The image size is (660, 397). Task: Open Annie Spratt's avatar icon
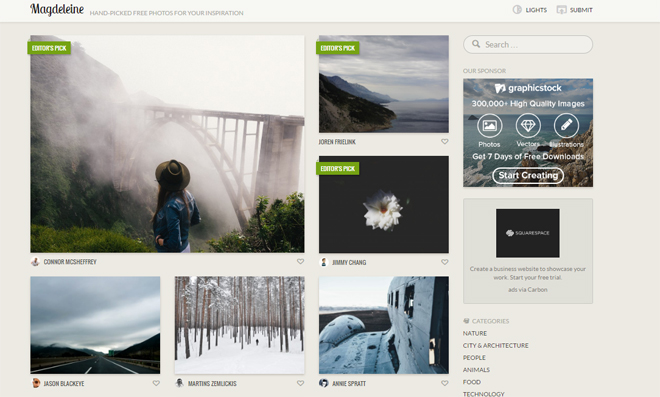tap(323, 383)
